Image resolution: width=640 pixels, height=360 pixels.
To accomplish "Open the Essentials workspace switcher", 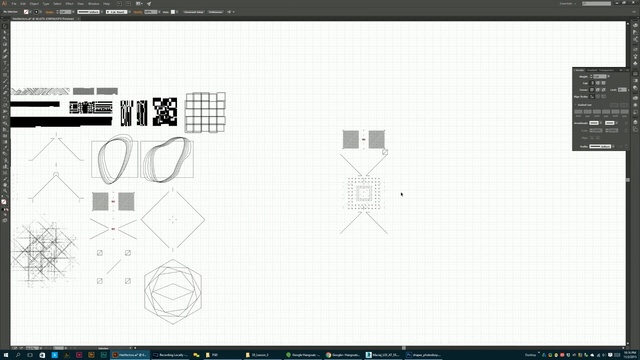I will pyautogui.click(x=568, y=4).
